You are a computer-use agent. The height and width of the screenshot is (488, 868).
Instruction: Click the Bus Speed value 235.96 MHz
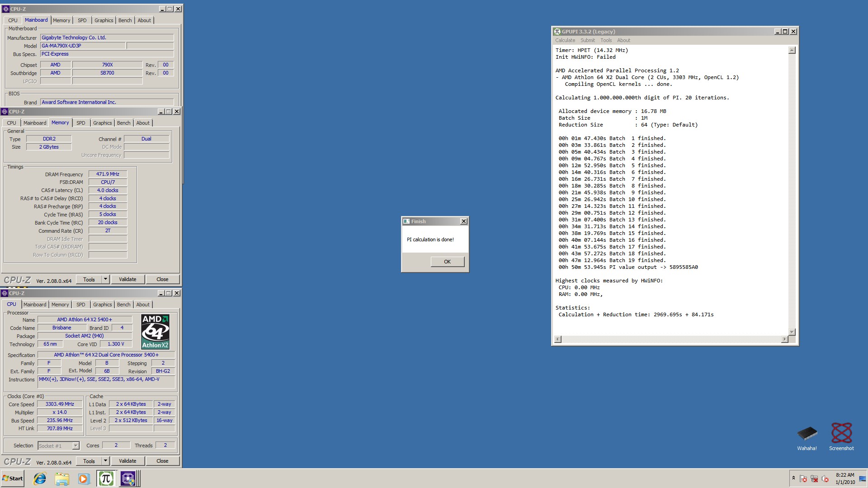click(x=60, y=420)
